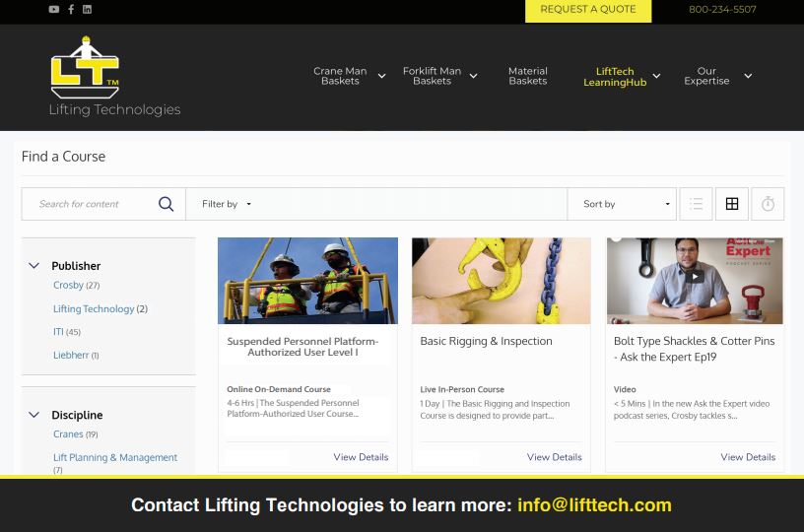804x532 pixels.
Task: Click the search magnifier icon
Action: [166, 204]
